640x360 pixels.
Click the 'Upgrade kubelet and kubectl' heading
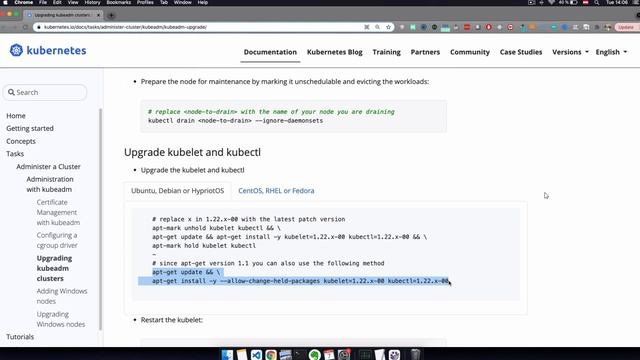[x=192, y=152]
